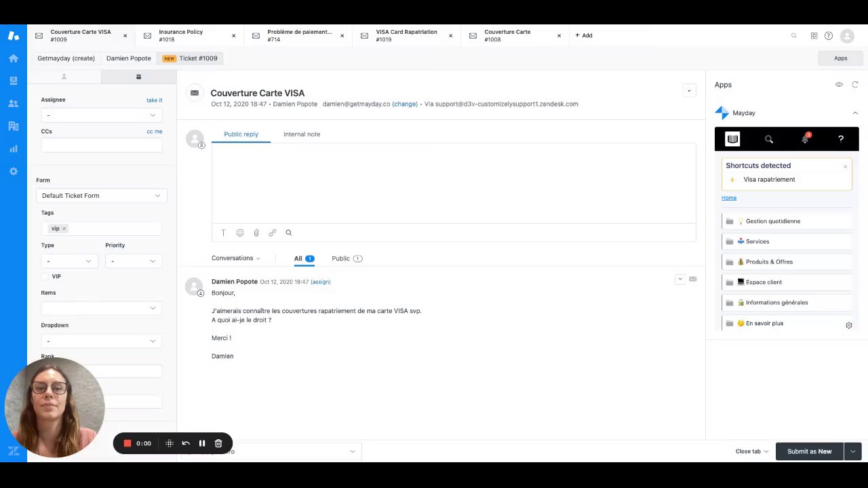Open Produits & Offres folder

click(787, 262)
